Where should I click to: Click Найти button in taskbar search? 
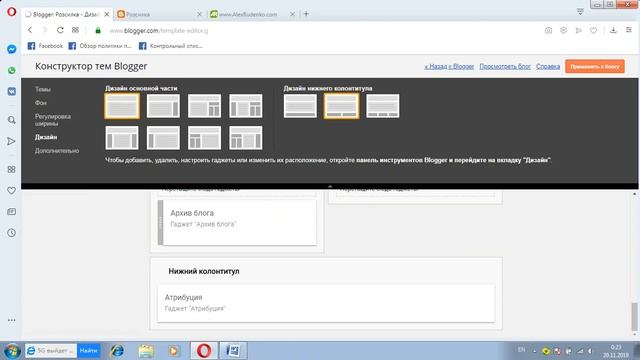[x=89, y=351]
